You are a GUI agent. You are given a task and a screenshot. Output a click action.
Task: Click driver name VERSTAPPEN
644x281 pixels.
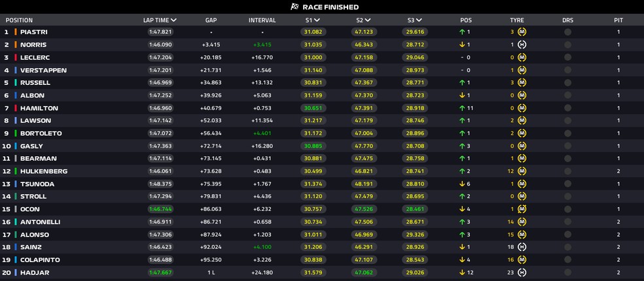(43, 70)
